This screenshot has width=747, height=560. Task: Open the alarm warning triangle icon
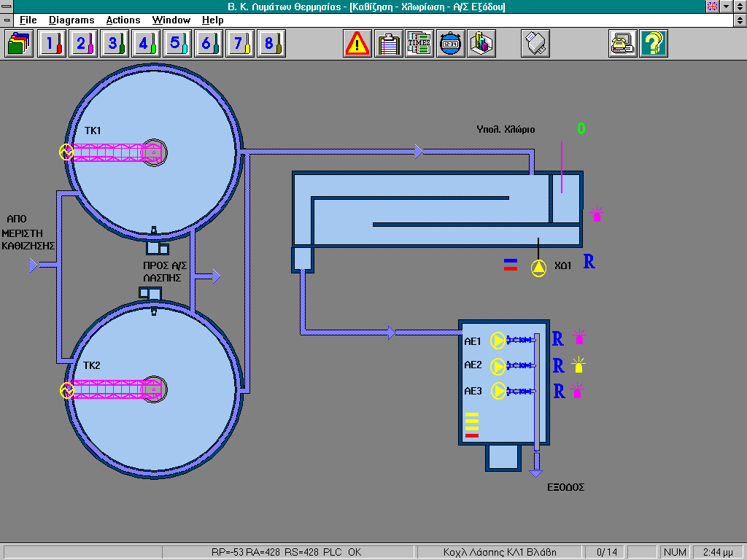pyautogui.click(x=357, y=44)
